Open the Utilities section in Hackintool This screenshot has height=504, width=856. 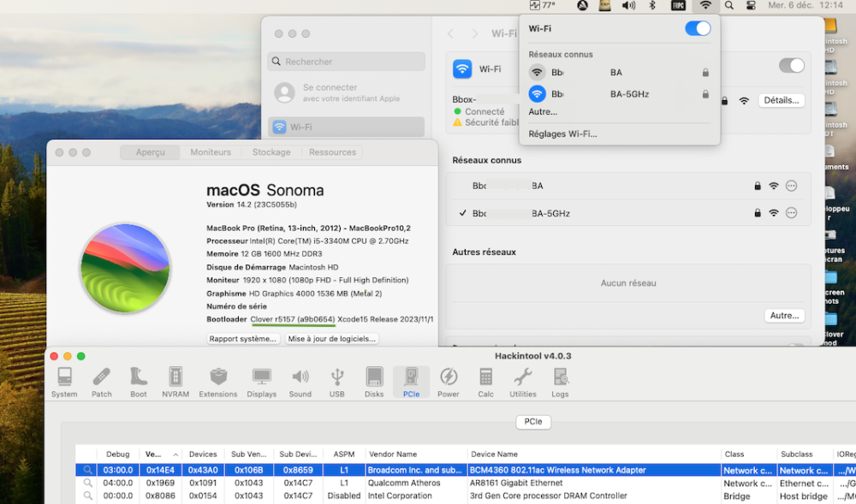[523, 382]
